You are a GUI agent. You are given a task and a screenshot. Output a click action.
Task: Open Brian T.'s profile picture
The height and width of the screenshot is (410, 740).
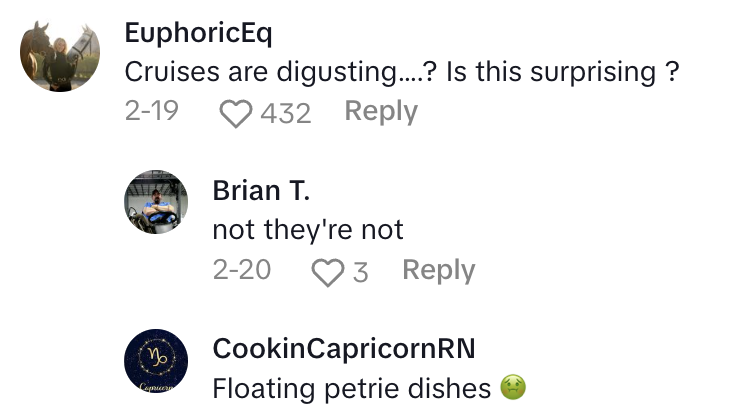click(156, 204)
